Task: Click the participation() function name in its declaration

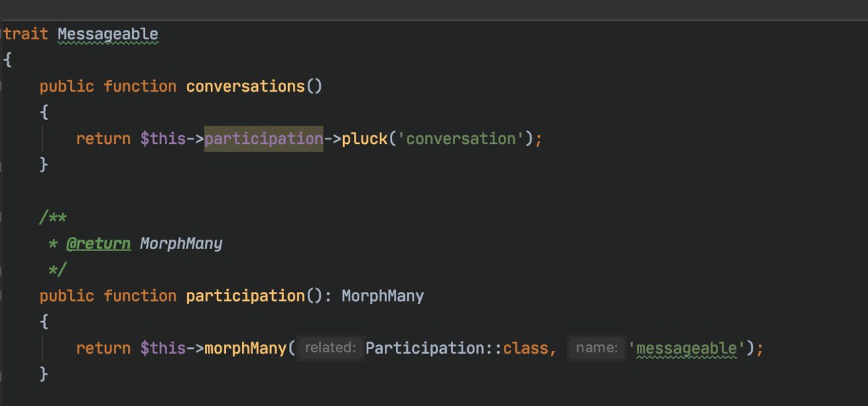Action: point(245,296)
